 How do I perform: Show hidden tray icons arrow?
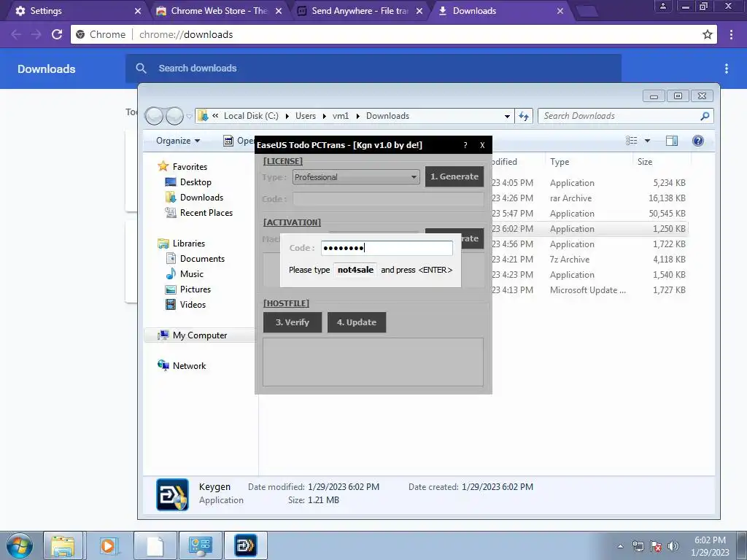click(620, 546)
